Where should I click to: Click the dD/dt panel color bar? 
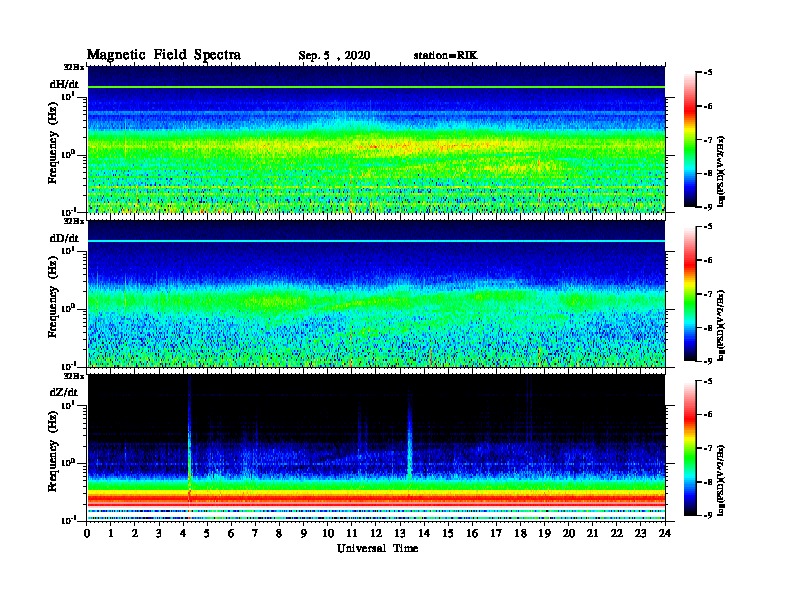pyautogui.click(x=689, y=293)
